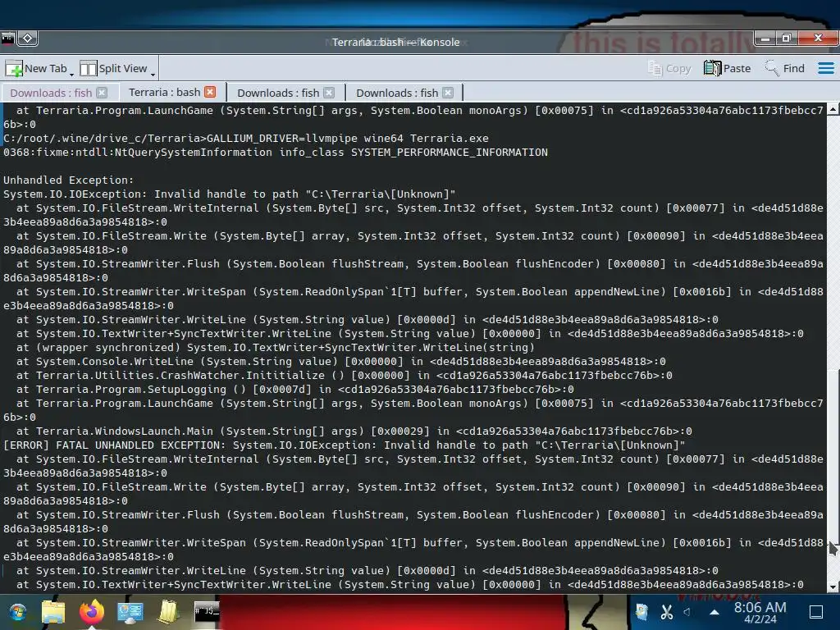
Task: Click the Paste clipboard icon
Action: [x=712, y=69]
